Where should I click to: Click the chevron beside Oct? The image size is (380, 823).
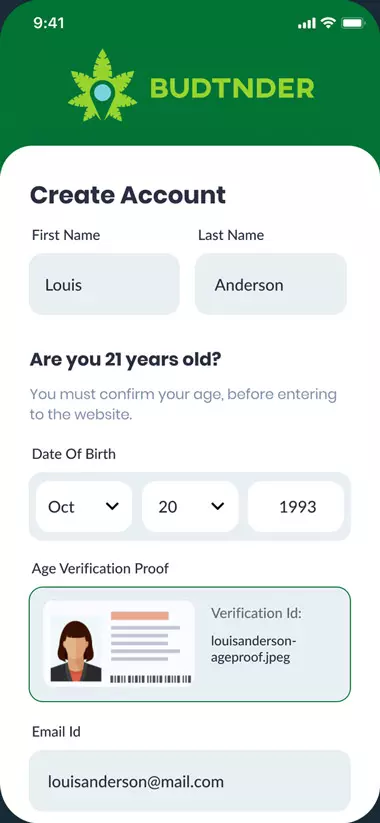click(112, 507)
